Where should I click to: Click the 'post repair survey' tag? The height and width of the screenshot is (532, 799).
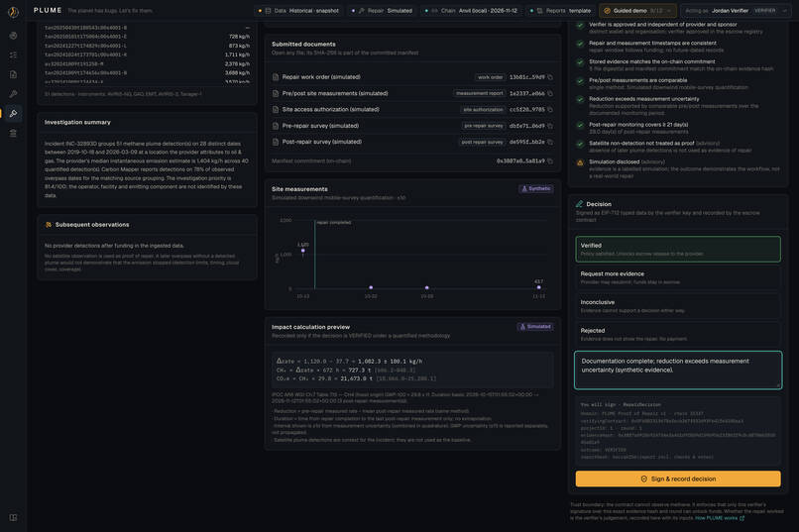(482, 142)
